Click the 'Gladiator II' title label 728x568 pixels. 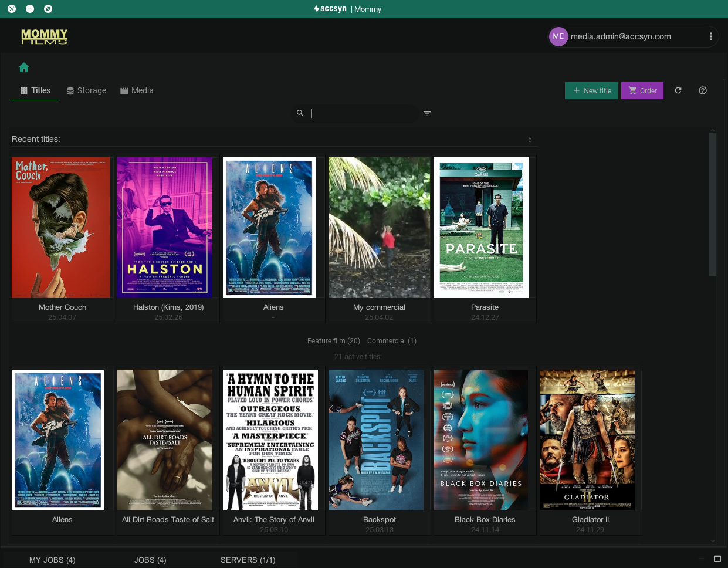pyautogui.click(x=590, y=520)
